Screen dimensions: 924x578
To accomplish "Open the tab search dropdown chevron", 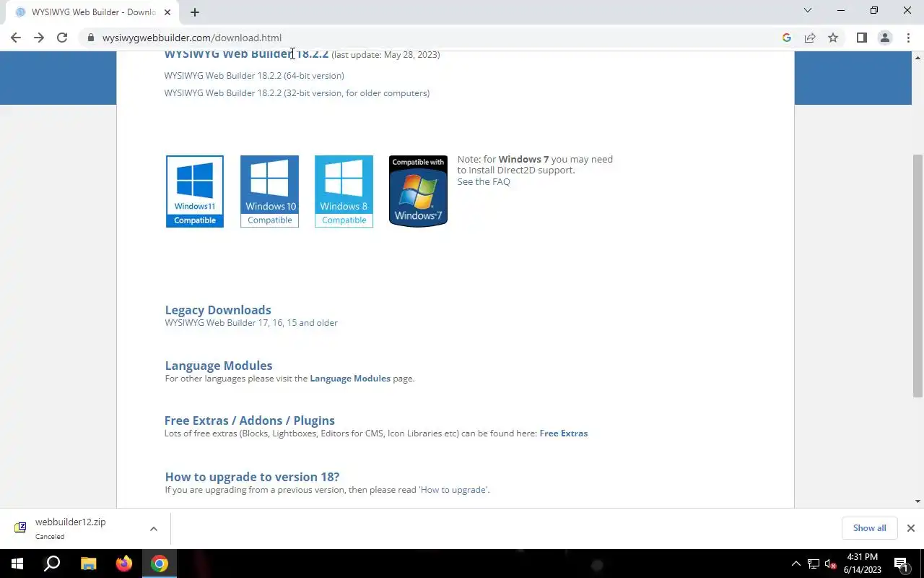I will click(x=808, y=10).
